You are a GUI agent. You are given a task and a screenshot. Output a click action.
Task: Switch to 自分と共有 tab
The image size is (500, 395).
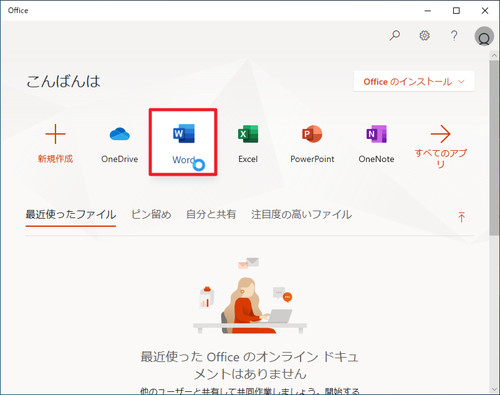[x=211, y=214]
